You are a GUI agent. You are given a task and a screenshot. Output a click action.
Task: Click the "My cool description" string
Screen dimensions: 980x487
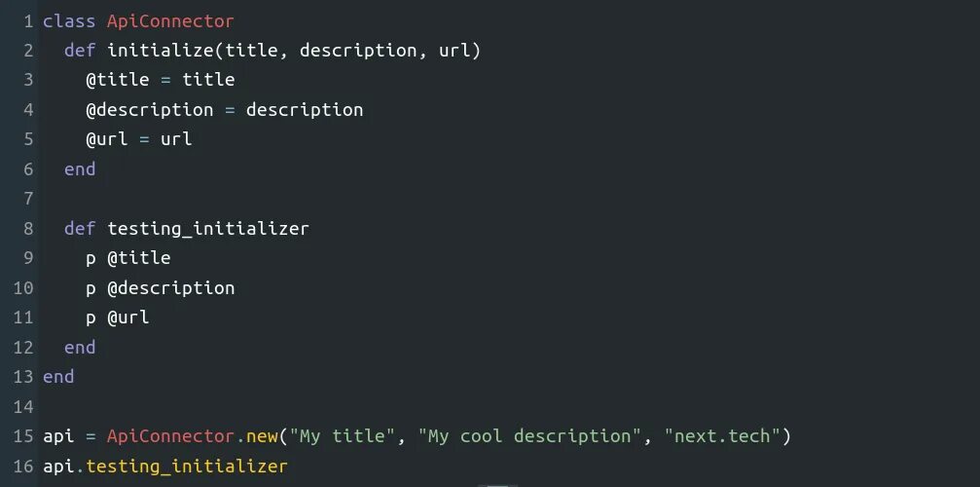coord(529,436)
